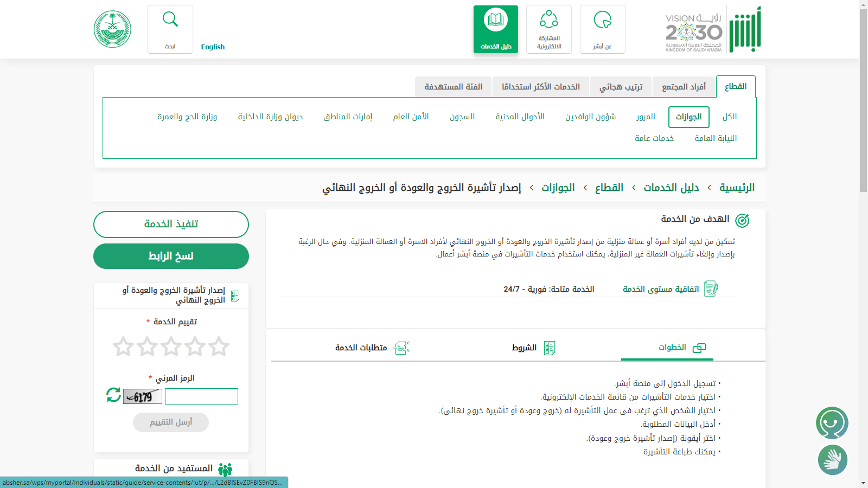
Task: Click the search magnifier icon
Action: tap(170, 20)
